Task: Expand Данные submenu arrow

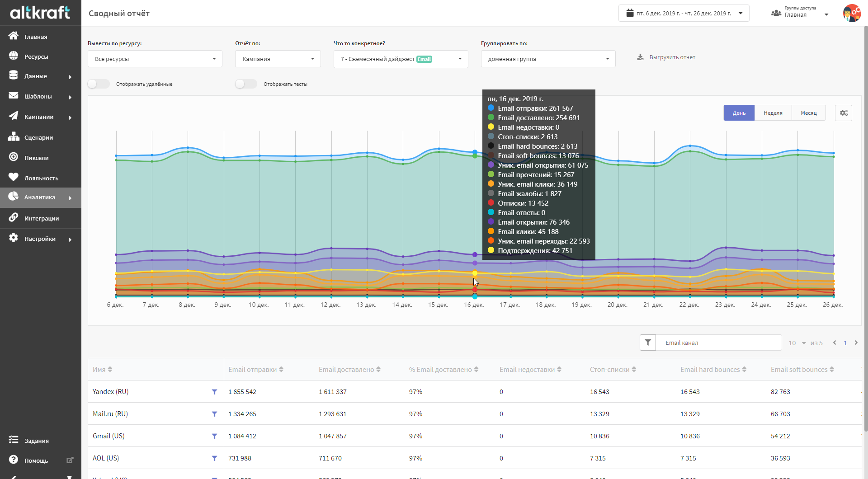Action: click(70, 77)
